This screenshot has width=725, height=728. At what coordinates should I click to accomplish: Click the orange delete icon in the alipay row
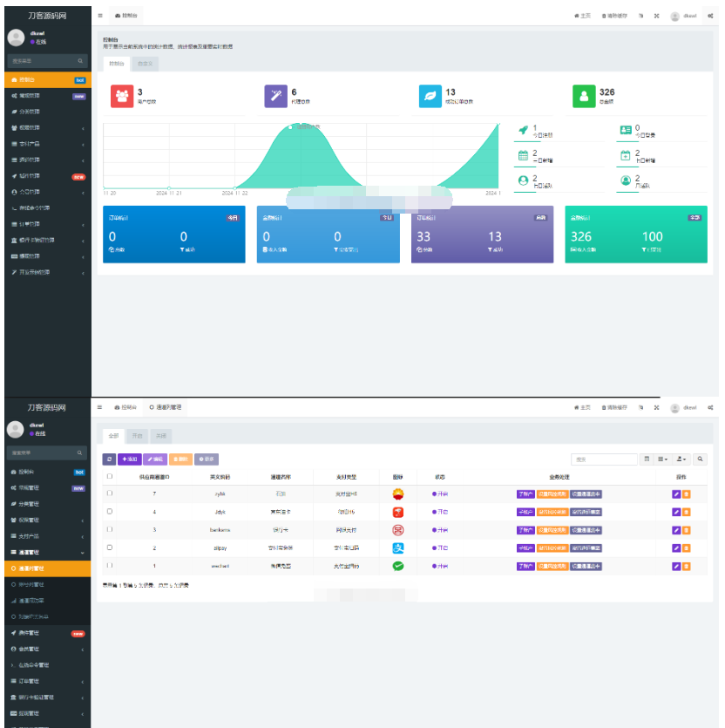pos(687,548)
